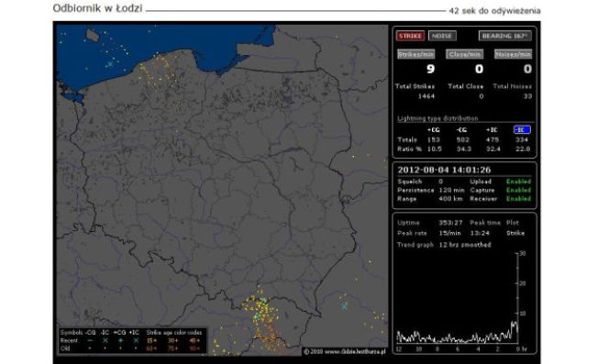Click the Upload Enabled status

coord(518,182)
